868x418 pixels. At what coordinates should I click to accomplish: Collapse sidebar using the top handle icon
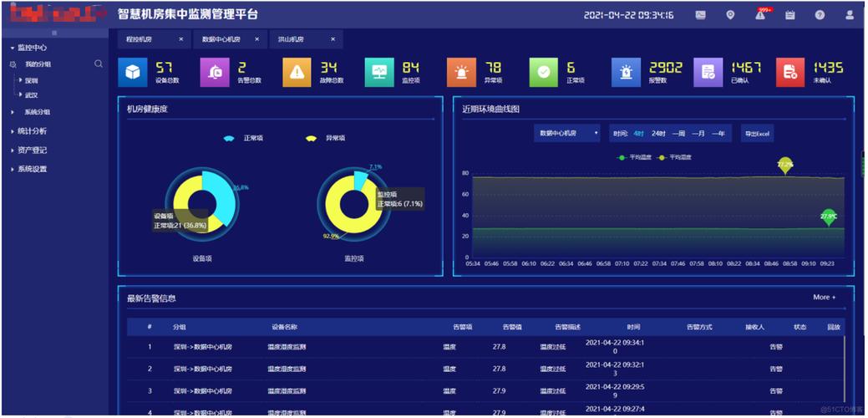pos(54,33)
